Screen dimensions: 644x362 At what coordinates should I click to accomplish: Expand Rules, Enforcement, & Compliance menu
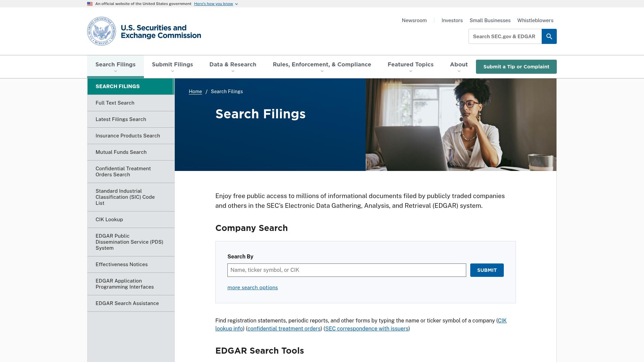322,66
